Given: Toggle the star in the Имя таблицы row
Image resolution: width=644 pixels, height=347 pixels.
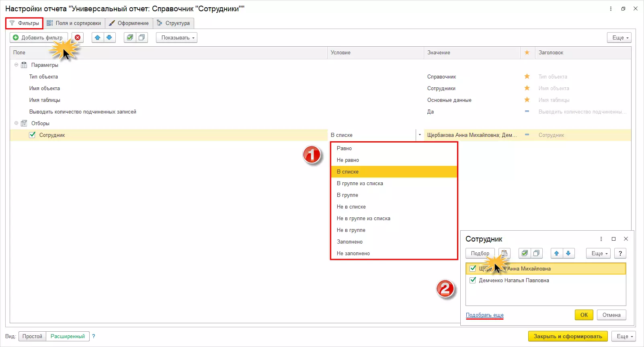Looking at the screenshot, I should click(x=527, y=100).
